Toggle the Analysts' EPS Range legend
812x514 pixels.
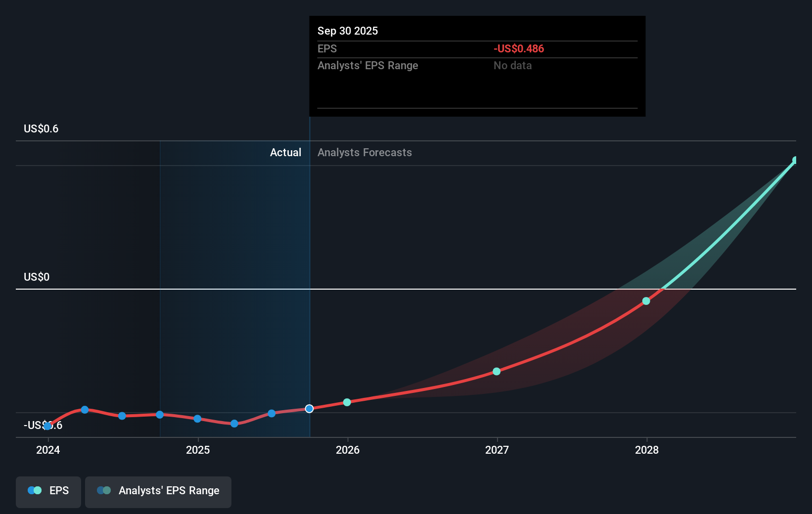[158, 492]
